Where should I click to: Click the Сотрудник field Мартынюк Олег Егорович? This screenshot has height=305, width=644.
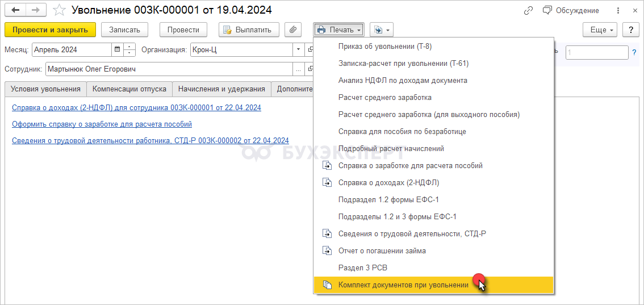pyautogui.click(x=169, y=69)
